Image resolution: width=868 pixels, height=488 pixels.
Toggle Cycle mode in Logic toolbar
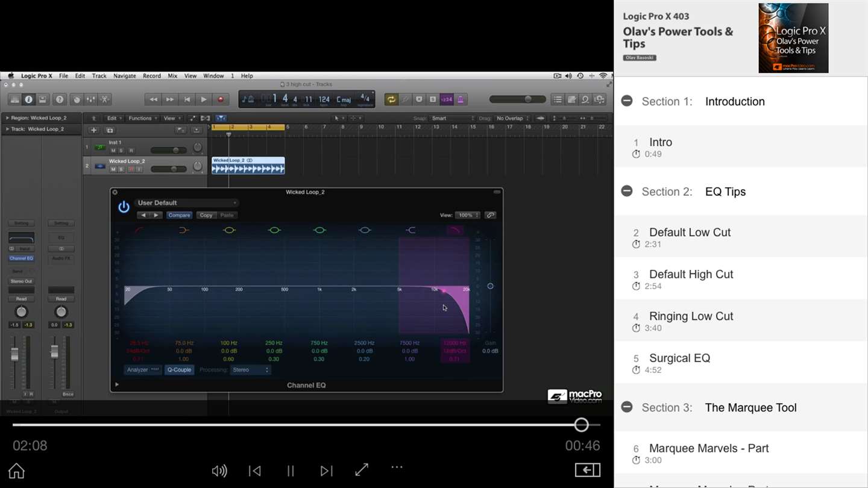point(391,99)
